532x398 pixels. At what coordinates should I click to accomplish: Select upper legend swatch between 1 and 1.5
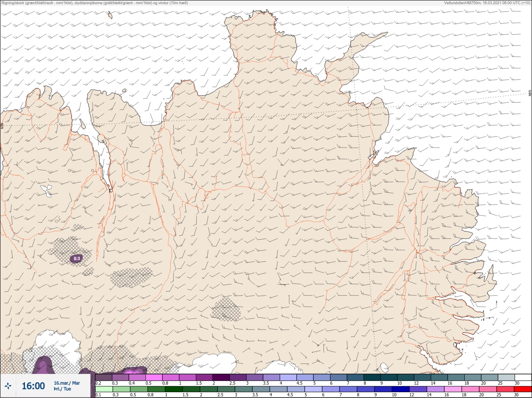pos(187,377)
